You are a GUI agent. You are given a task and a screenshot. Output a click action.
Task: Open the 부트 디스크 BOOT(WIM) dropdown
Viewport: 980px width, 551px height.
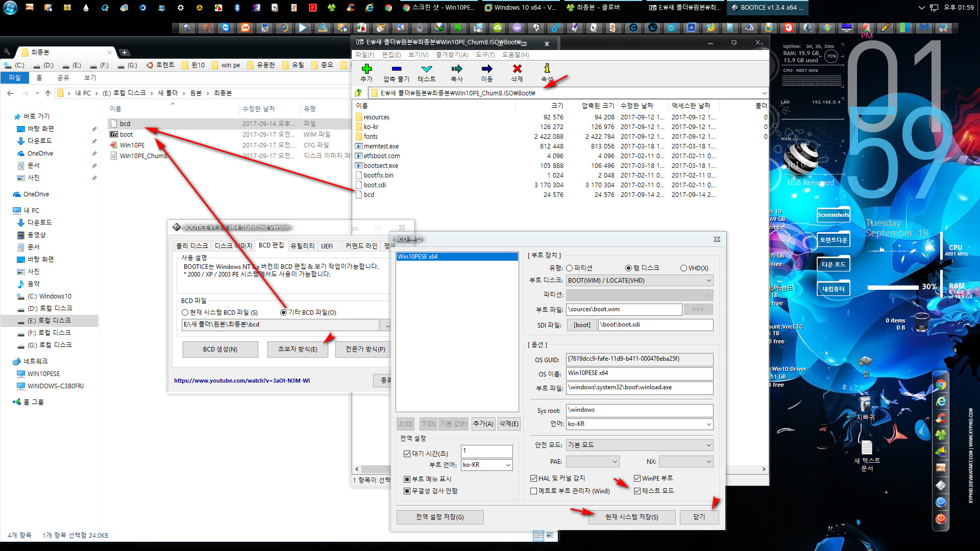(640, 281)
